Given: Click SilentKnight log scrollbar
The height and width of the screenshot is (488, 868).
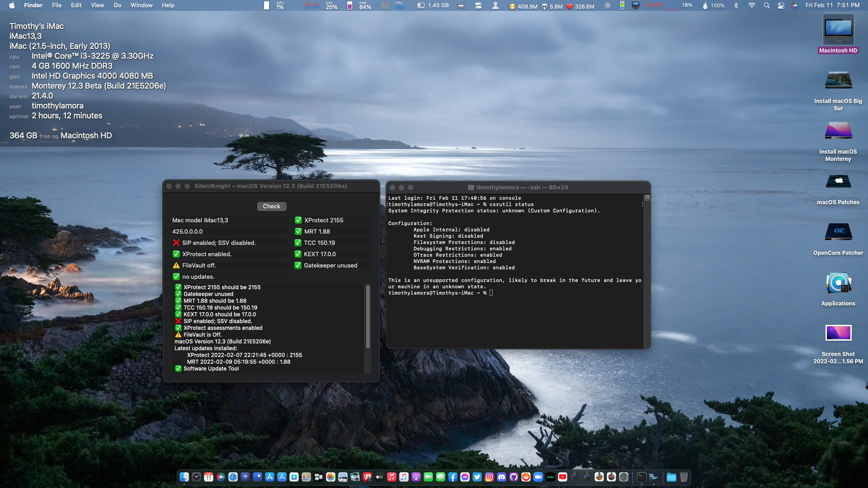Looking at the screenshot, I should (368, 316).
